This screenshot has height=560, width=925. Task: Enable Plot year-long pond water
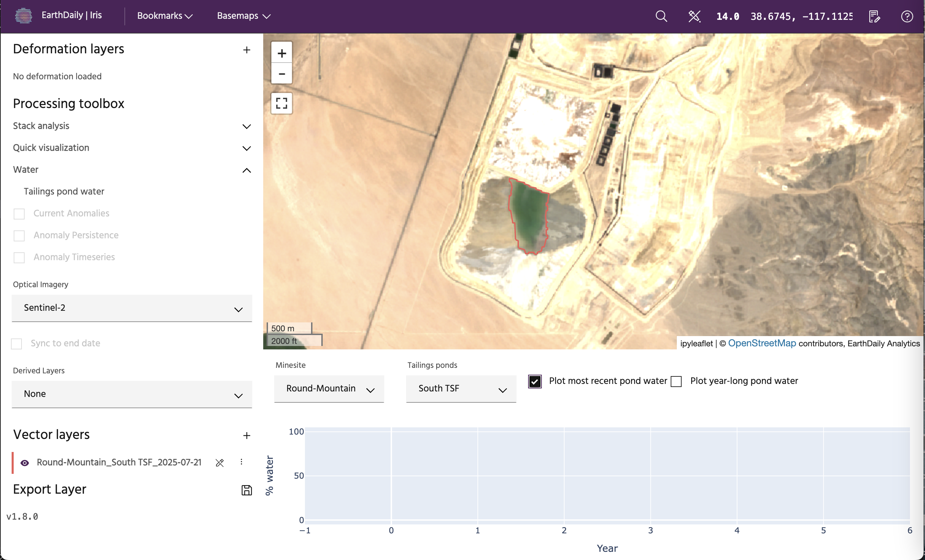(676, 381)
